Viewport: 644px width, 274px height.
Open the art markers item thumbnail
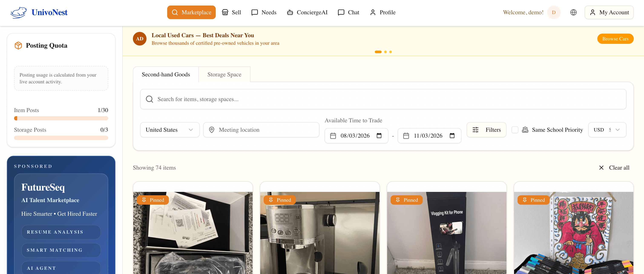coord(573,233)
